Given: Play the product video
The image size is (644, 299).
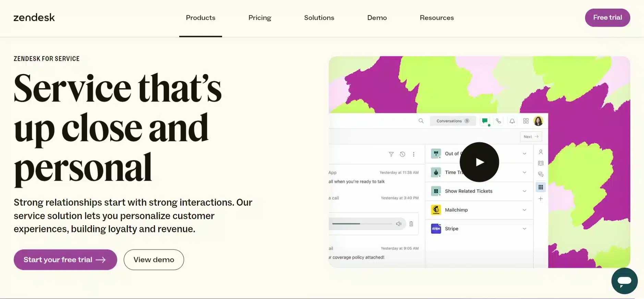Looking at the screenshot, I should point(479,162).
